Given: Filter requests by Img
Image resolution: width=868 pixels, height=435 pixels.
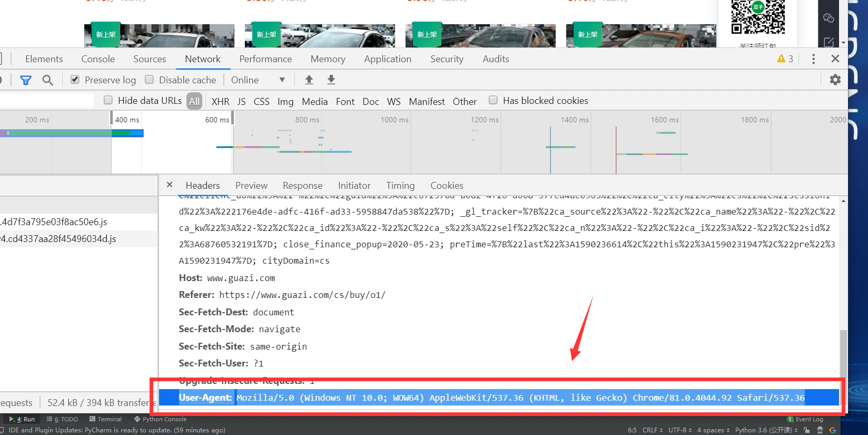Looking at the screenshot, I should click(285, 101).
